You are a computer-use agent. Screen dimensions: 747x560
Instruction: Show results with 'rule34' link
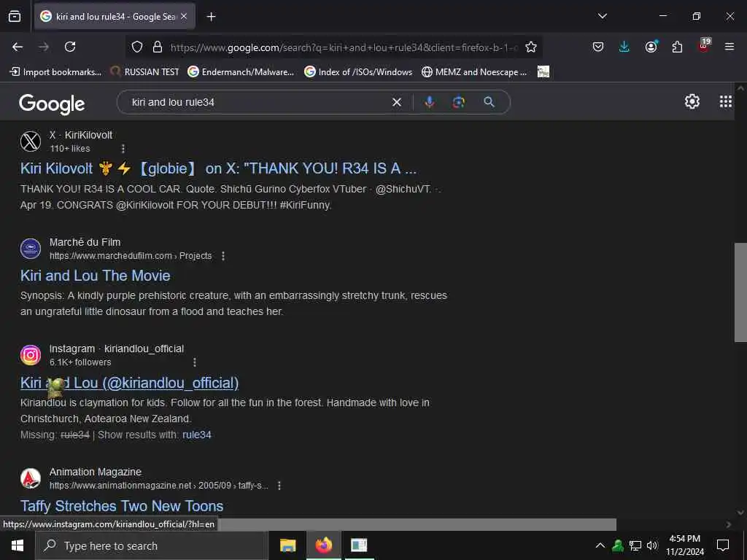tap(197, 435)
